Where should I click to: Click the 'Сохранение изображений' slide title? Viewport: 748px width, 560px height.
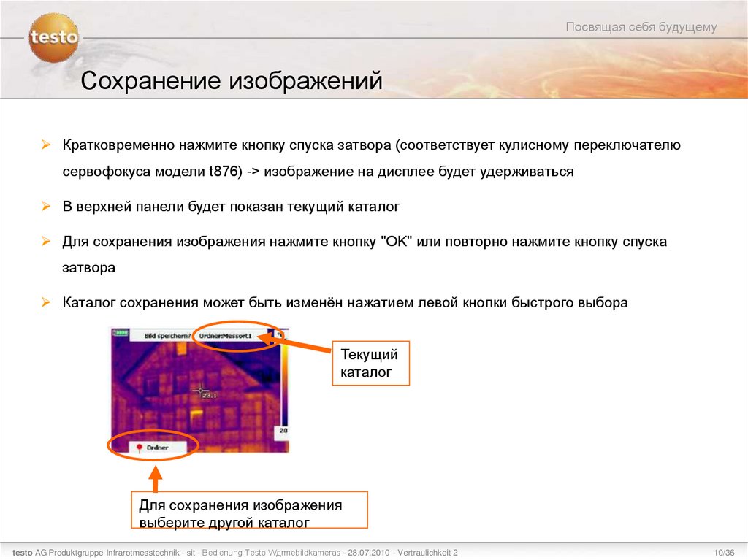tap(234, 80)
